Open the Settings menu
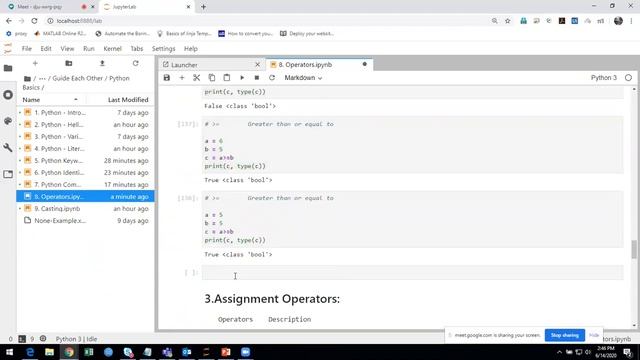Image resolution: width=640 pixels, height=360 pixels. pyautogui.click(x=163, y=49)
